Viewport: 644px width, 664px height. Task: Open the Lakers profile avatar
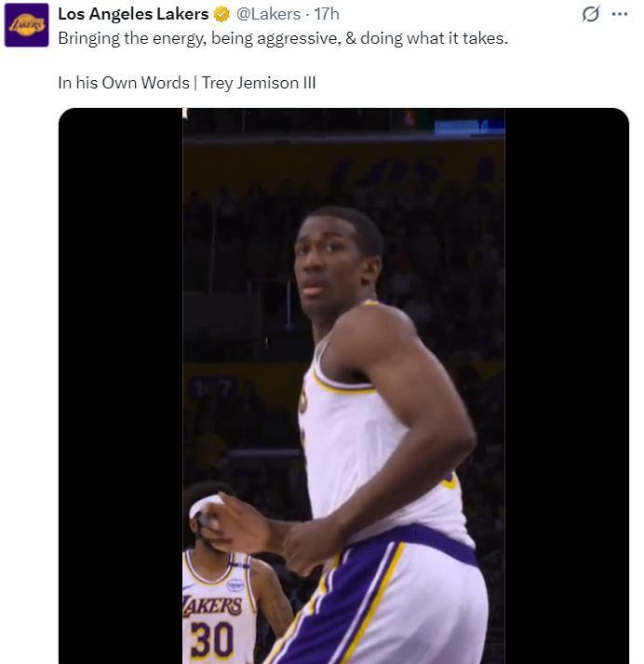[26, 25]
